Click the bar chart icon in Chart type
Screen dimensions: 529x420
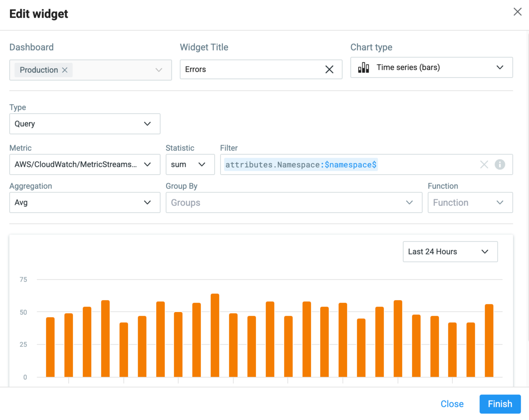363,68
